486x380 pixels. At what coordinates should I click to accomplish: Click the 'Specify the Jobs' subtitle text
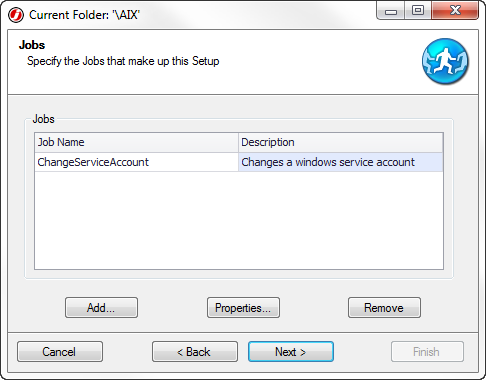(123, 61)
